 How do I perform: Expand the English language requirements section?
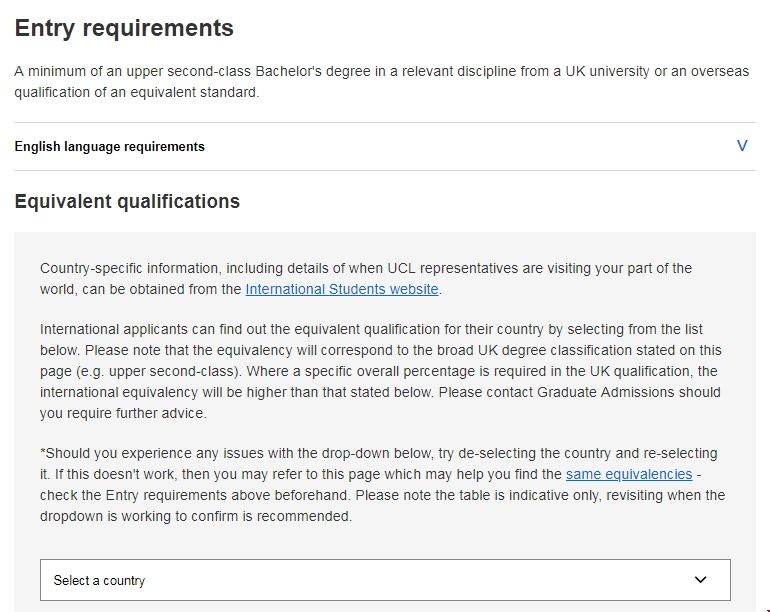(x=110, y=147)
